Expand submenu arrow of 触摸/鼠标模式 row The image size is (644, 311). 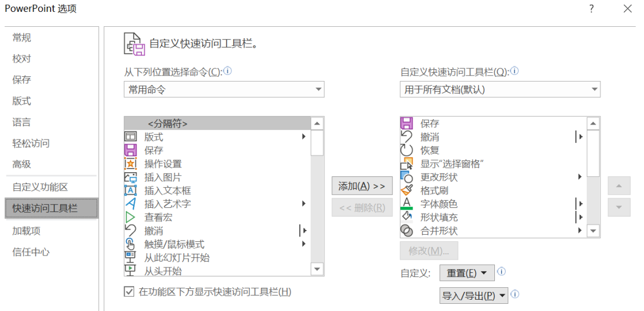coord(304,244)
